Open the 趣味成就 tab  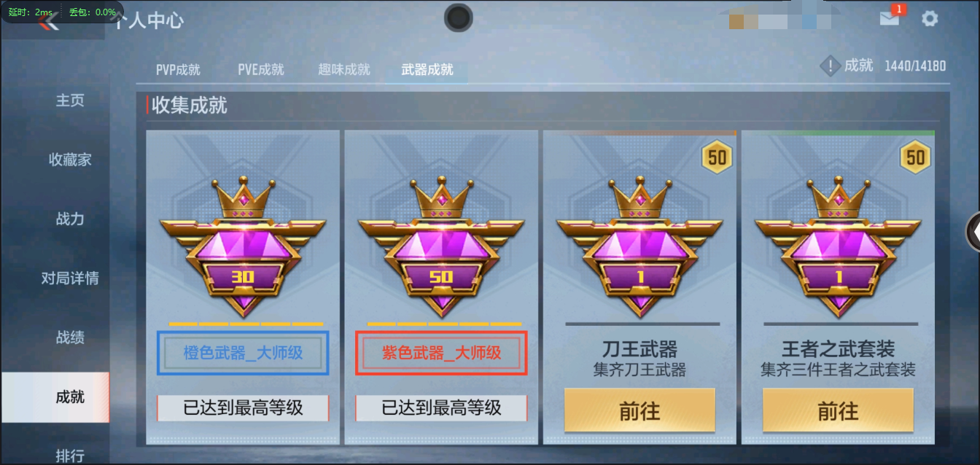pyautogui.click(x=344, y=70)
